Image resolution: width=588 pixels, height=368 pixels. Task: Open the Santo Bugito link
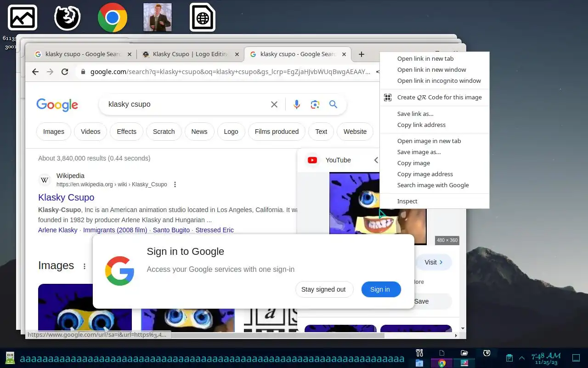coord(171,230)
